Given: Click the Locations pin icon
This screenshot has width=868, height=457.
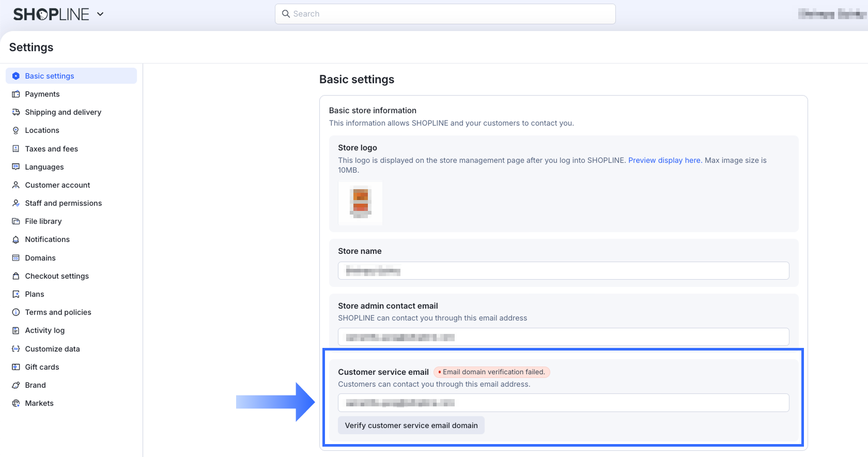Looking at the screenshot, I should (16, 130).
